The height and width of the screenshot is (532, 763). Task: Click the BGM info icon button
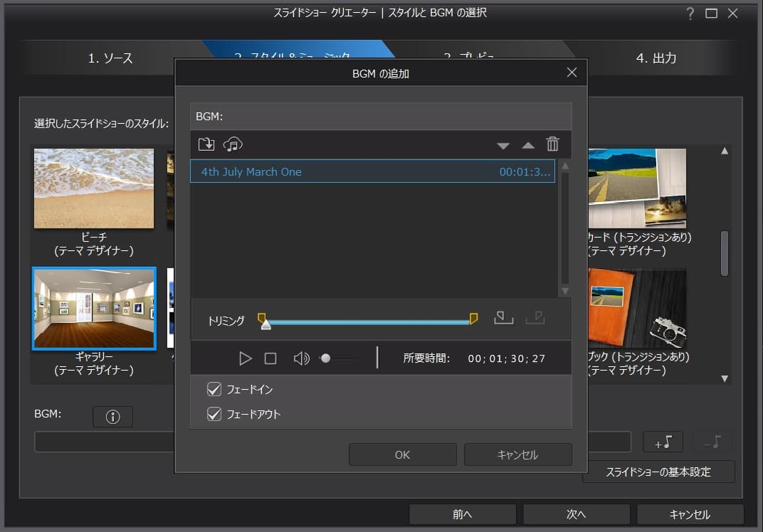112,417
